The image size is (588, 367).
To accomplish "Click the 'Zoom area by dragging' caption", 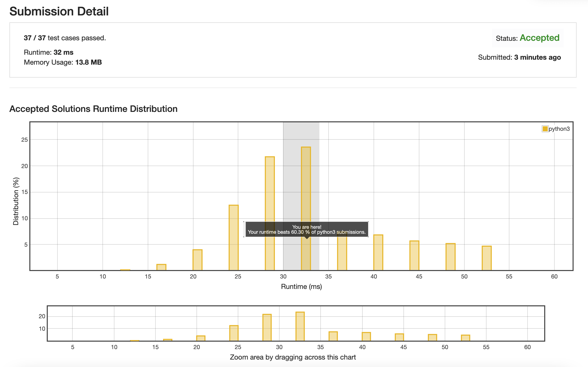I will tap(293, 357).
